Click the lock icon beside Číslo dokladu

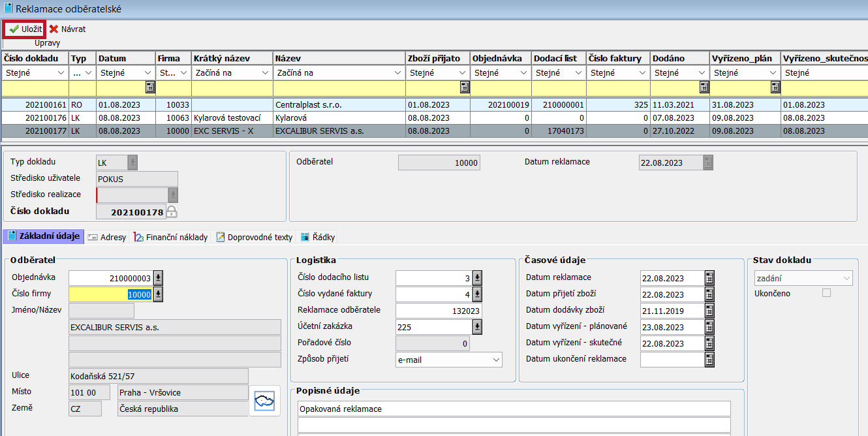(172, 211)
